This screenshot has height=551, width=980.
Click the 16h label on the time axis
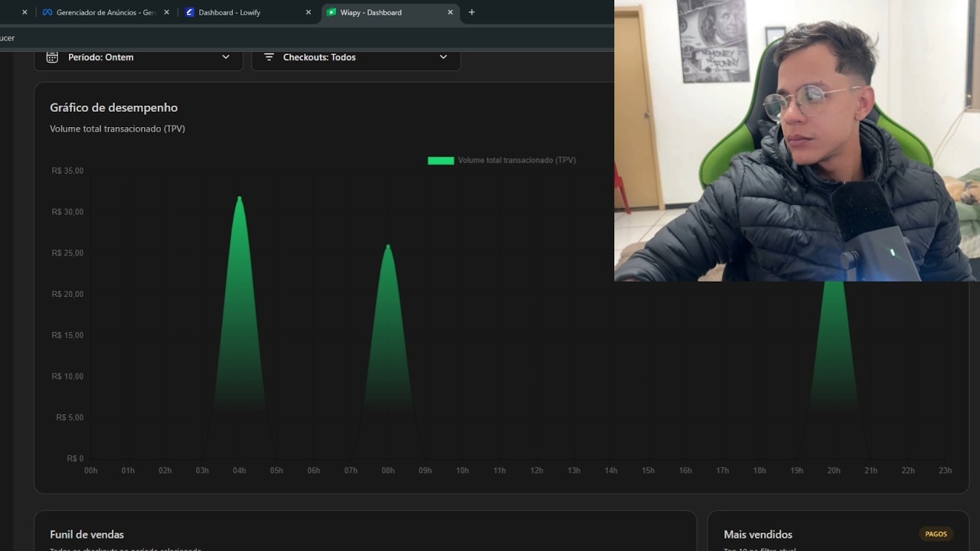click(685, 471)
